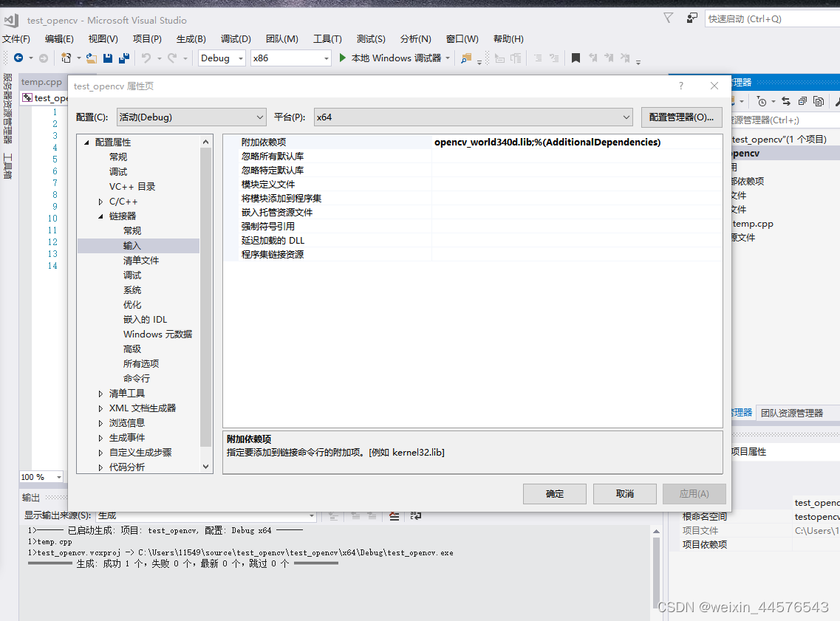
Task: Collapse the 链接器 tree node
Action: (x=100, y=216)
